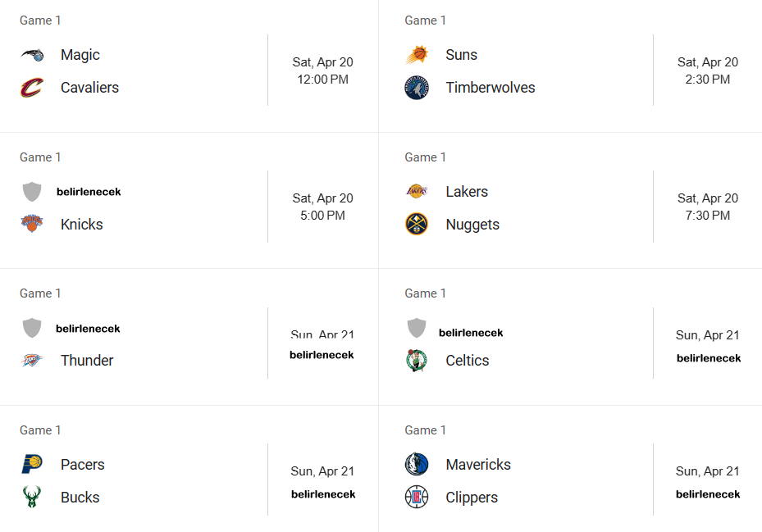Image resolution: width=762 pixels, height=532 pixels.
Task: Open the Cavaliers team link
Action: (89, 88)
